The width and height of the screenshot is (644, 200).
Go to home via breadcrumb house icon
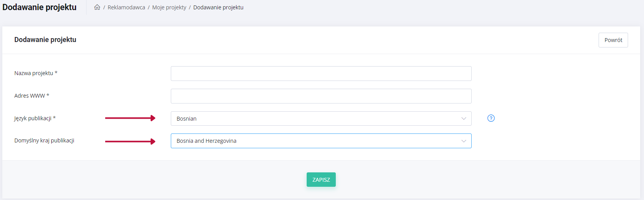97,7
